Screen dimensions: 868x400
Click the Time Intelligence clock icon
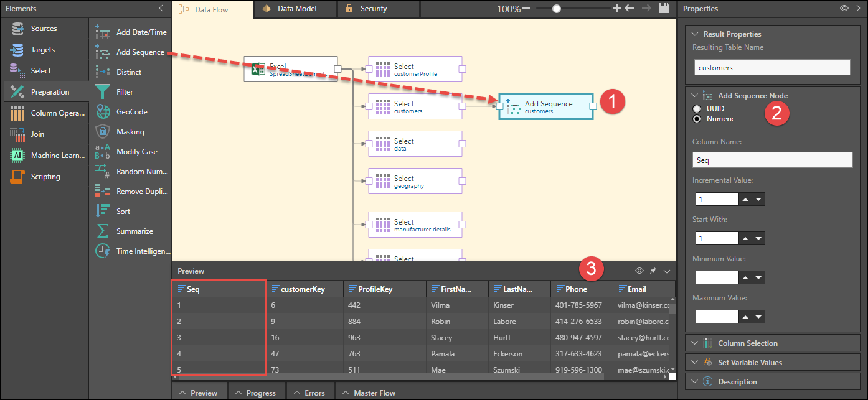pyautogui.click(x=103, y=251)
